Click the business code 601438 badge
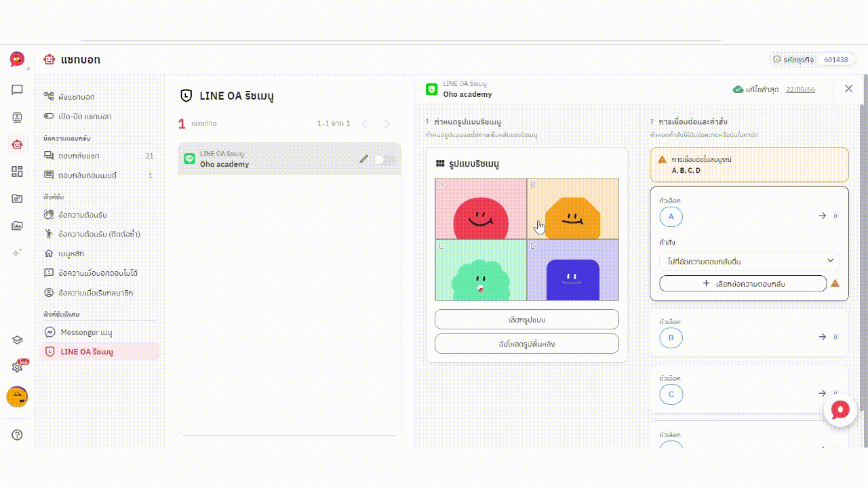Screen dimensions: 868x488 pos(835,60)
